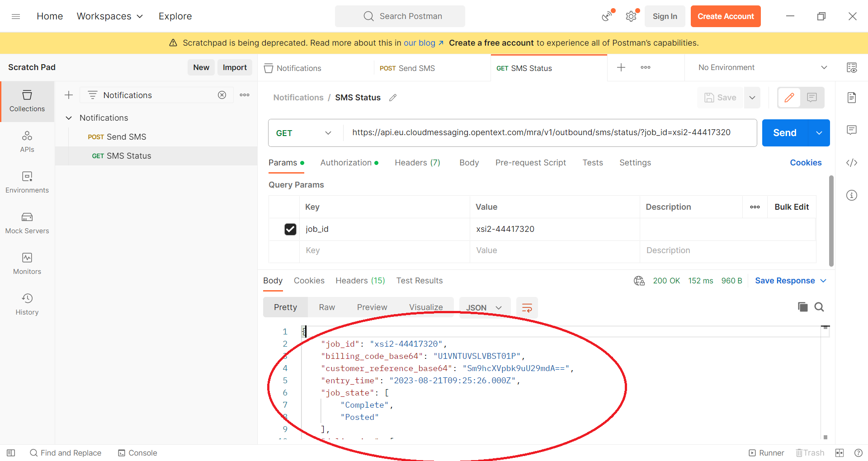The width and height of the screenshot is (868, 461).
Task: Click the code snippet icon
Action: tap(852, 163)
